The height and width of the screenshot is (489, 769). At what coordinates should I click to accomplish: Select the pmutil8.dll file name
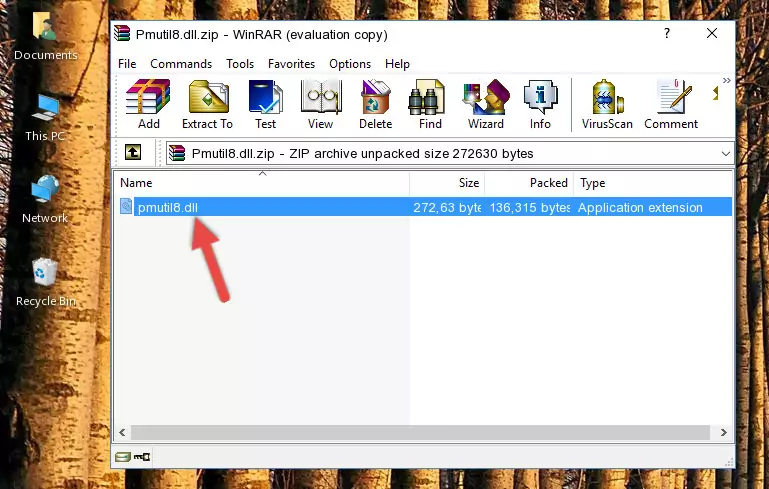[x=168, y=207]
